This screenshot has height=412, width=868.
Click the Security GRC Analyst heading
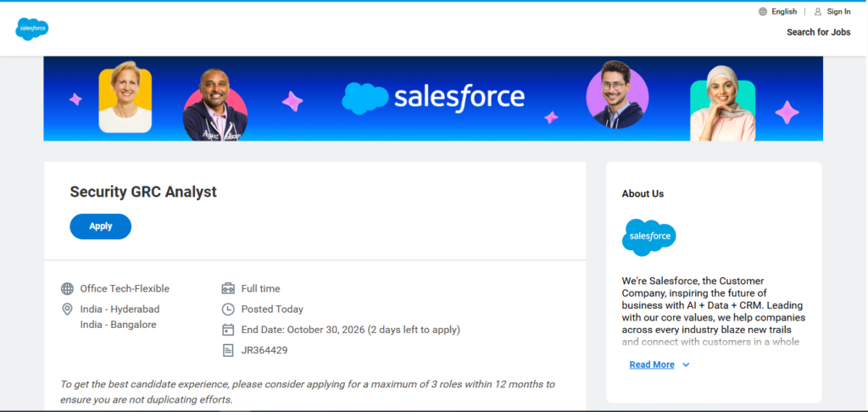pyautogui.click(x=143, y=192)
